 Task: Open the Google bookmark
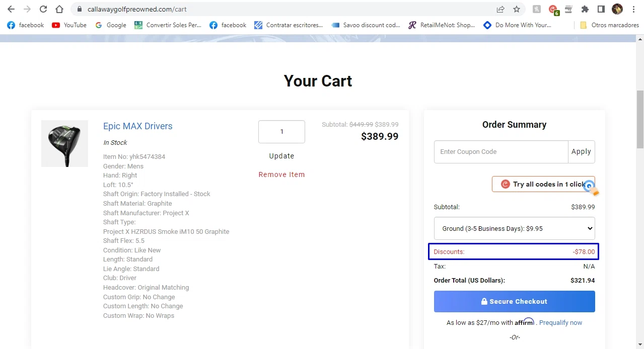point(111,25)
